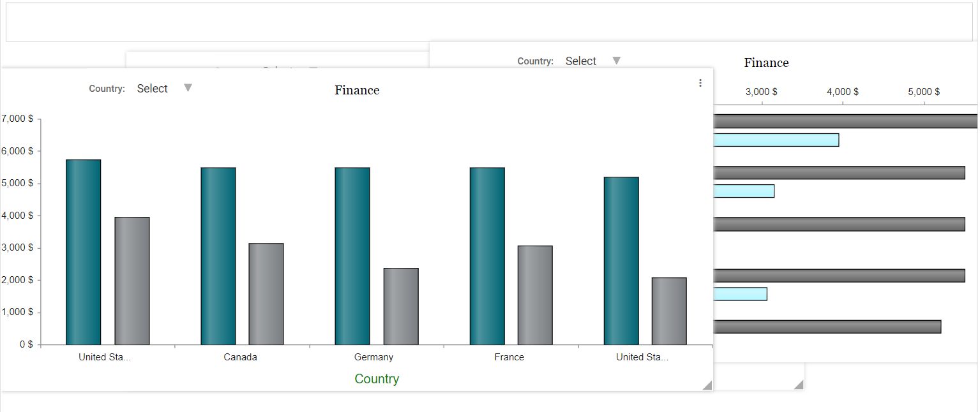Click the green Country axis title
980x412 pixels.
click(377, 379)
